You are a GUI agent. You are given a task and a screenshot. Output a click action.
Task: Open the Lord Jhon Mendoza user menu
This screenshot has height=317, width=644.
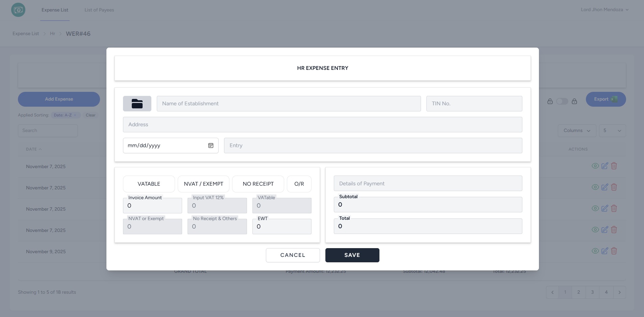(605, 10)
